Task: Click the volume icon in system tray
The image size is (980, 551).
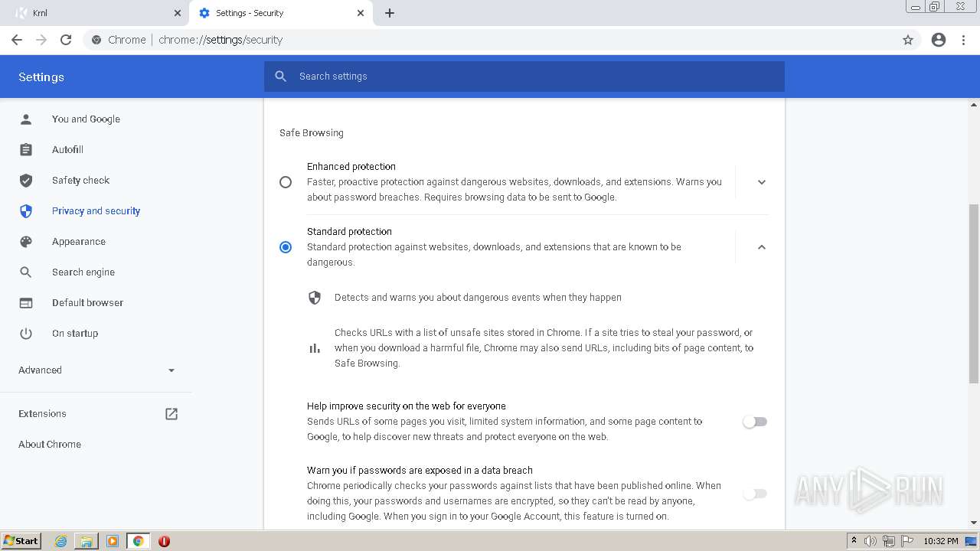Action: tap(871, 541)
